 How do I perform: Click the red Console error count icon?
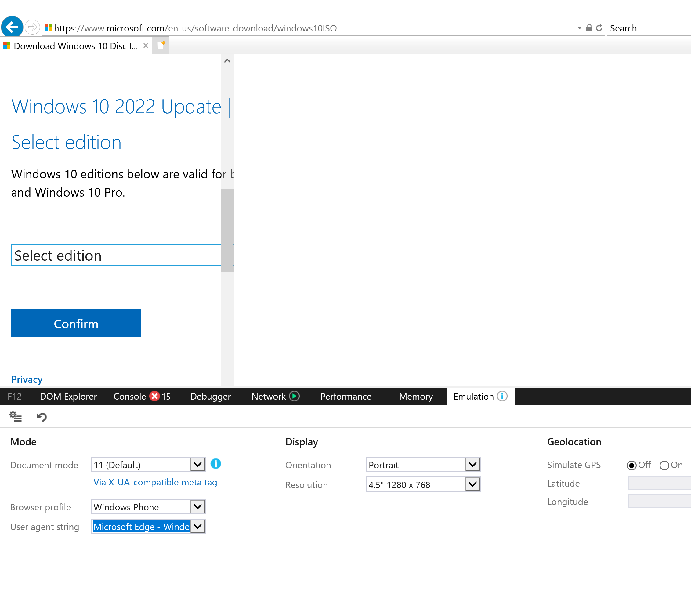coord(155,396)
